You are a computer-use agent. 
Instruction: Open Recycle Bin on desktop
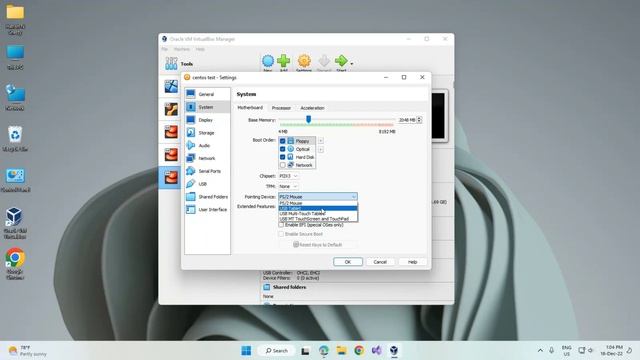point(15,138)
